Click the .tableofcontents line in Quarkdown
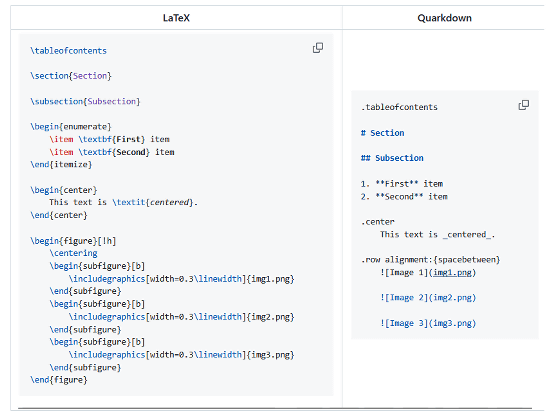The image size is (560, 420). pyautogui.click(x=399, y=107)
